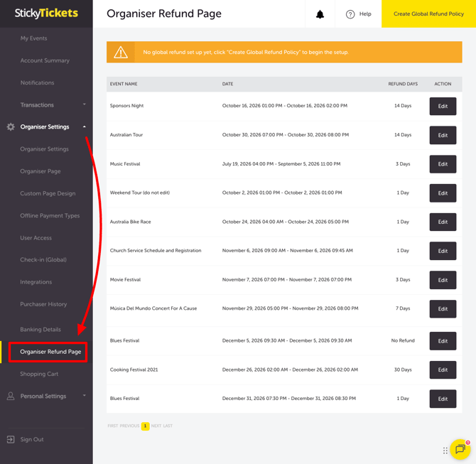Open My Events in sidebar
Screen dimensions: 476x464
point(33,38)
